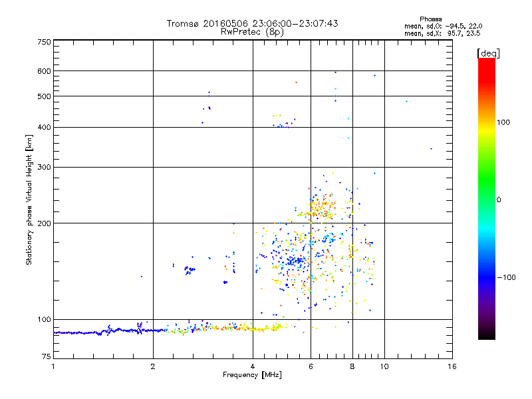
Task: Click the black bottom end of the colorbar
Action: point(487,334)
